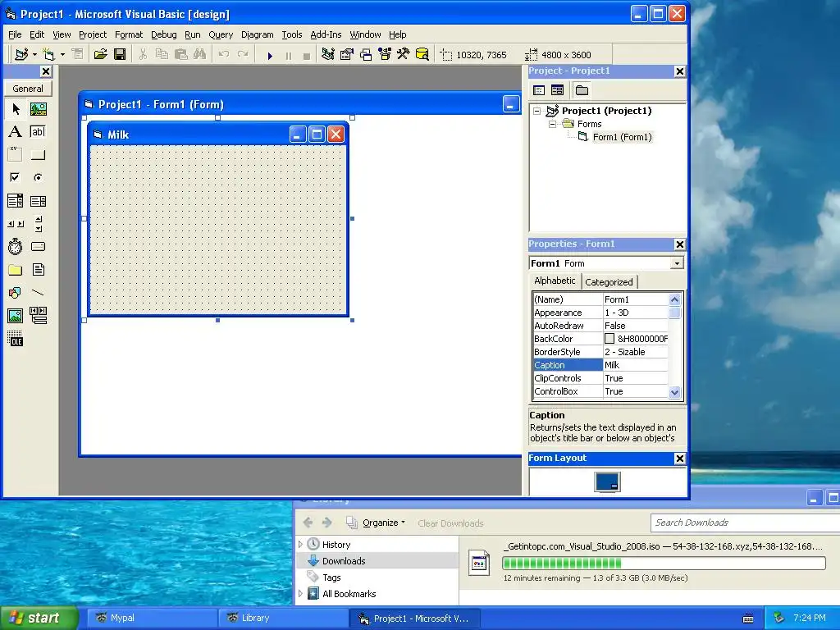840x630 pixels.
Task: Select Downloads in Library sidebar
Action: click(x=377, y=561)
